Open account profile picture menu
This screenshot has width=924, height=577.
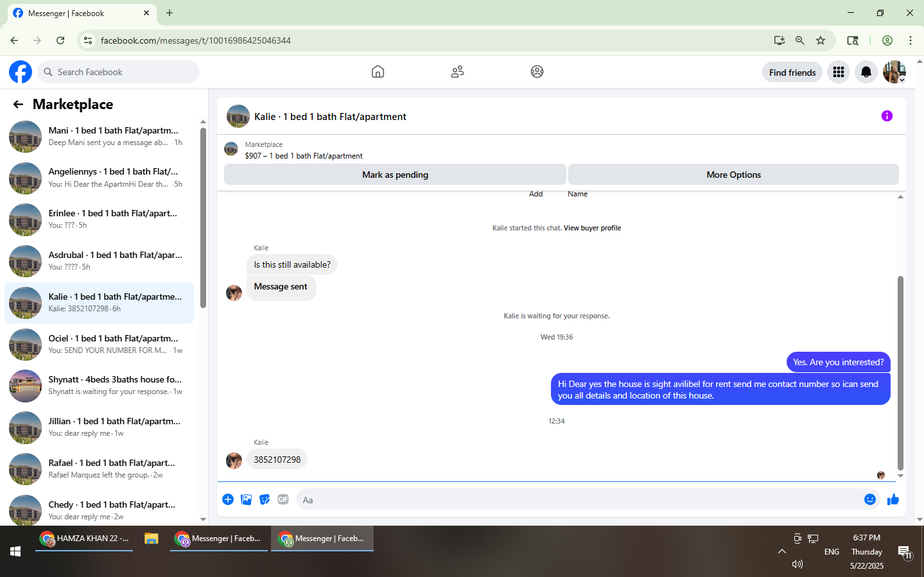[894, 72]
